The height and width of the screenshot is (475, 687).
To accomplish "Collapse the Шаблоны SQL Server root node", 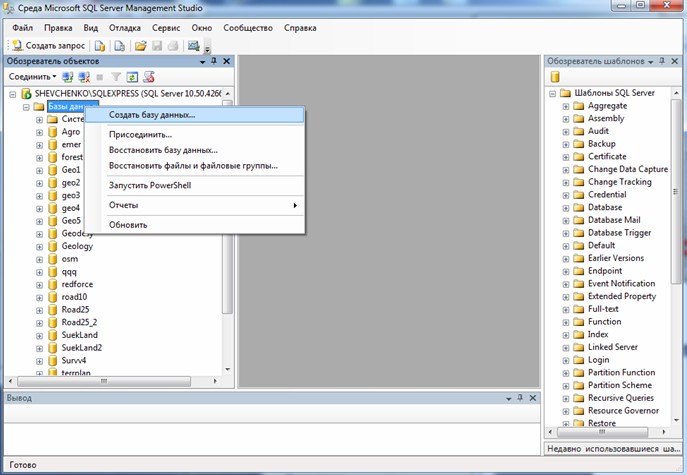I will [x=551, y=93].
